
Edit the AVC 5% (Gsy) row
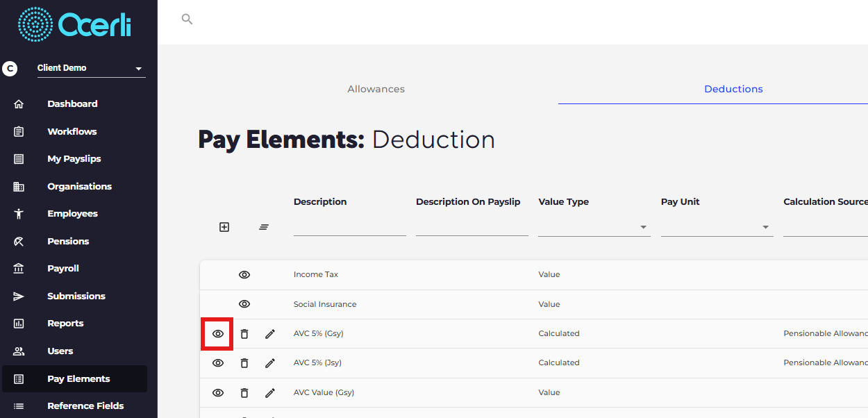pyautogui.click(x=270, y=334)
